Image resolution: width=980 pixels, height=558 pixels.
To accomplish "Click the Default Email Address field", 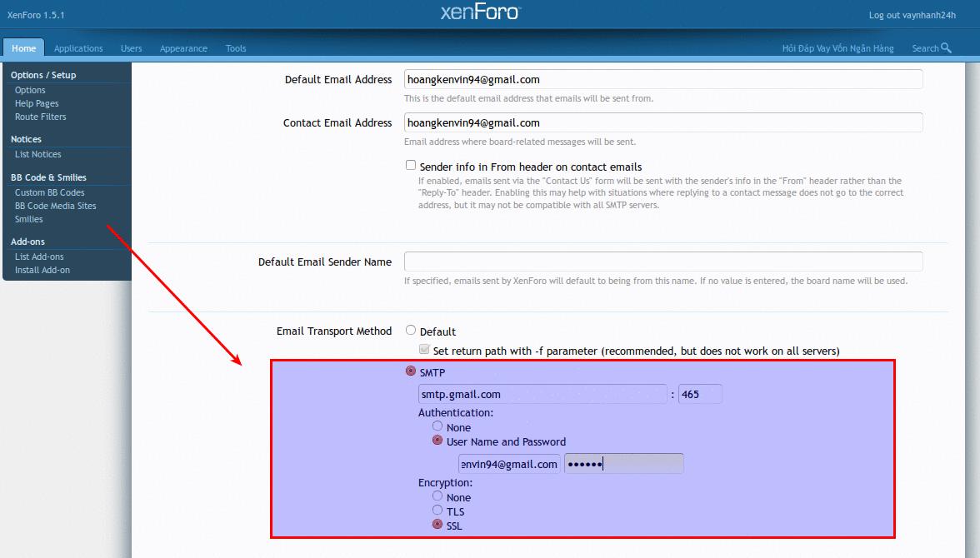I will pyautogui.click(x=663, y=79).
